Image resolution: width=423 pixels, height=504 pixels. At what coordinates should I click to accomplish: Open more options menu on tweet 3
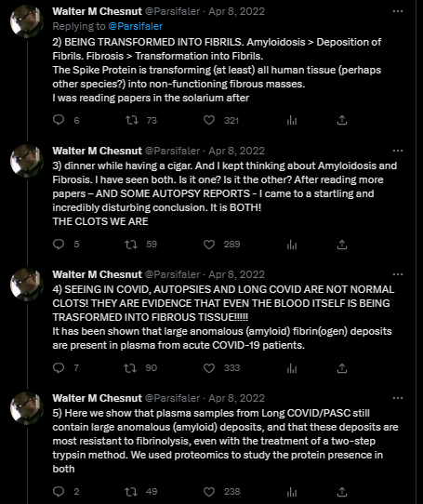[398, 151]
